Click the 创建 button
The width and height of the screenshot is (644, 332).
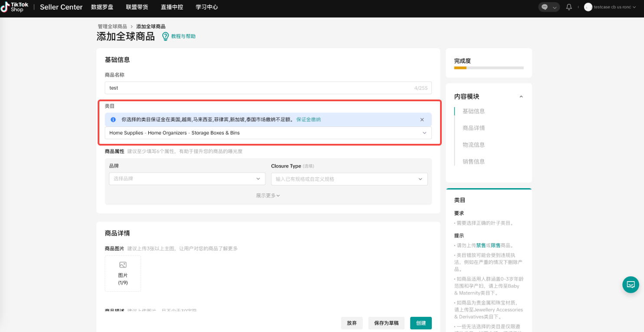point(421,323)
